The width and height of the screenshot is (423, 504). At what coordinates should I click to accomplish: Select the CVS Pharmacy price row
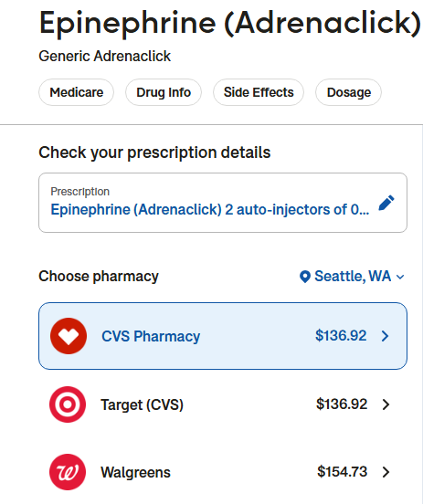(223, 336)
